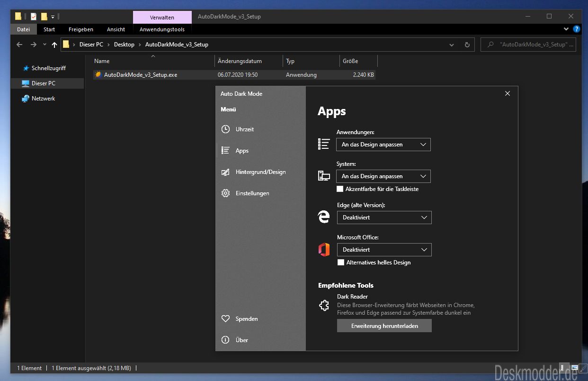Select Netzwerk in navigation pane

point(44,99)
